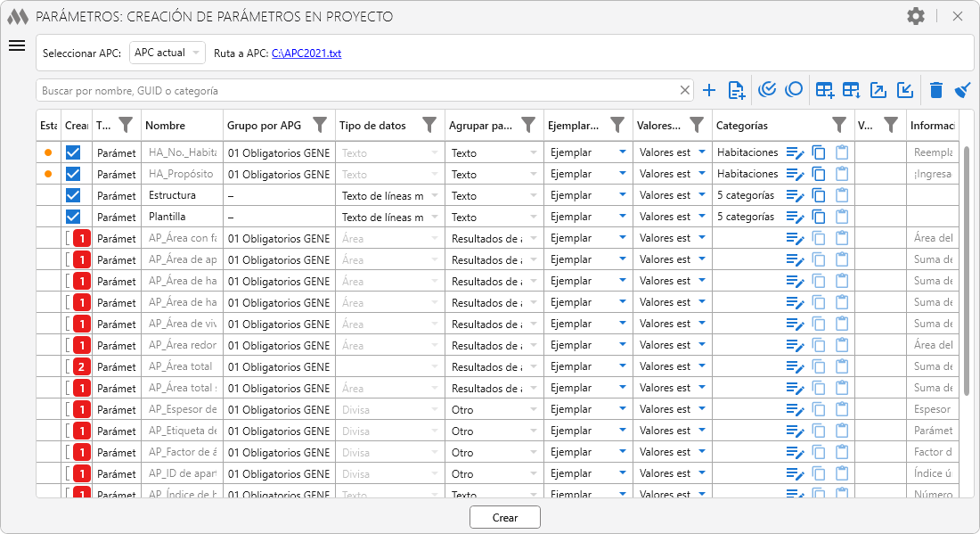This screenshot has height=534, width=980.
Task: Expand the data type dropdown for Estructura
Action: [x=435, y=196]
